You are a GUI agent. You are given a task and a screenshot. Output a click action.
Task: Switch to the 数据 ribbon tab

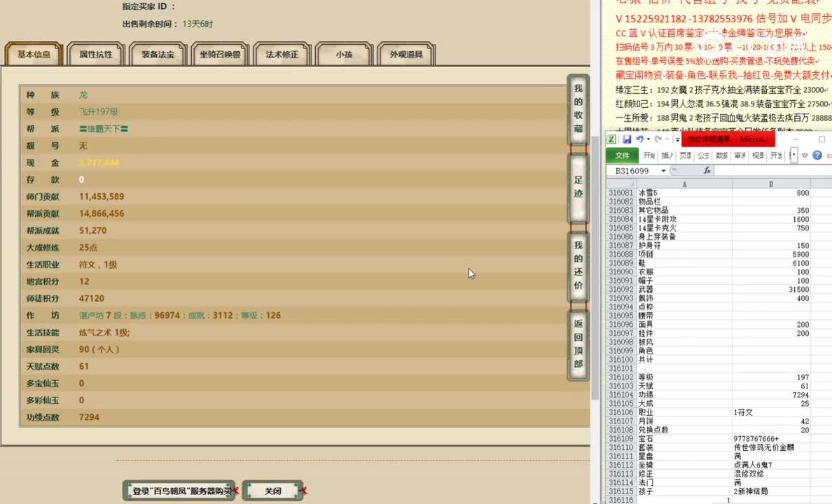pyautogui.click(x=720, y=155)
